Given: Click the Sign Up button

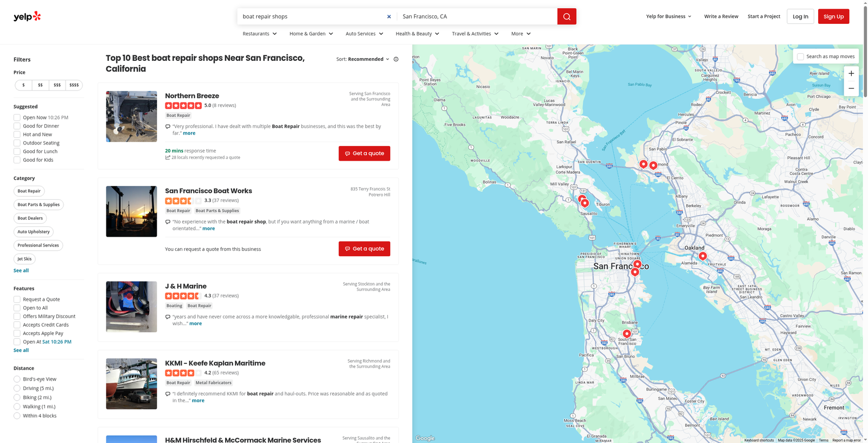Looking at the screenshot, I should click(833, 16).
